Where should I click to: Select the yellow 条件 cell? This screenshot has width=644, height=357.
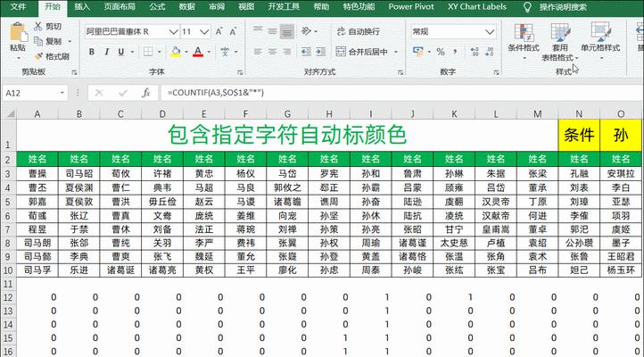point(579,135)
